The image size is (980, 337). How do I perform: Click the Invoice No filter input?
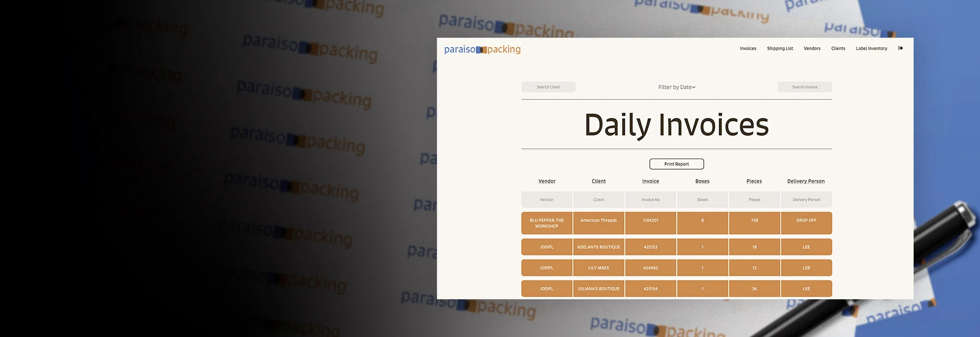(650, 200)
